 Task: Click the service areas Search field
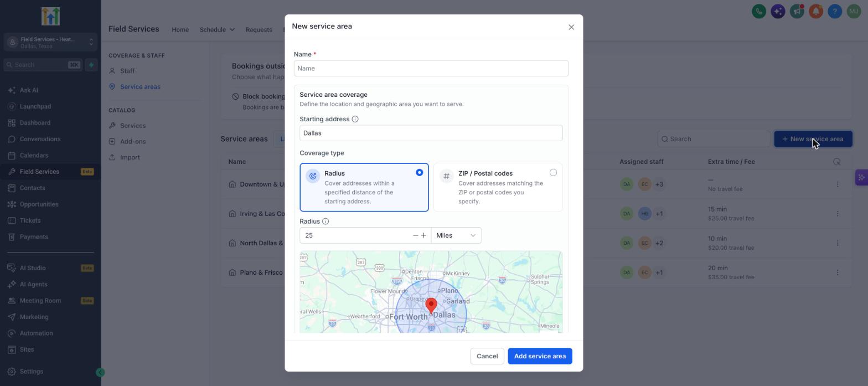(714, 139)
